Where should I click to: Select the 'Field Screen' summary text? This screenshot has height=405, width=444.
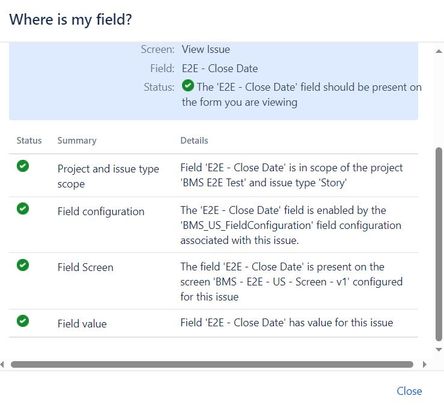tap(85, 267)
